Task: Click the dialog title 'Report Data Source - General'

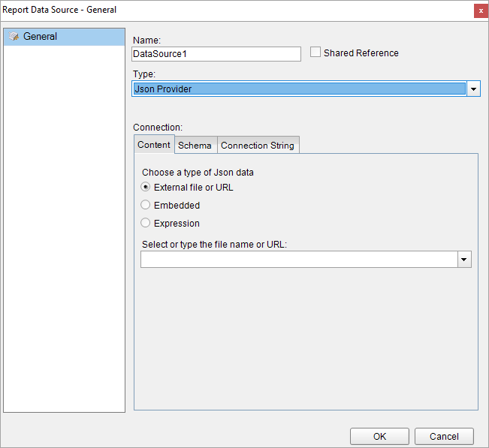Action: (59, 10)
